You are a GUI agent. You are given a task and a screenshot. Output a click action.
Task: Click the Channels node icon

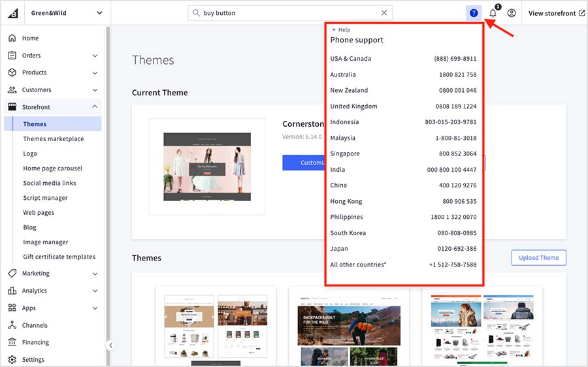[12, 325]
